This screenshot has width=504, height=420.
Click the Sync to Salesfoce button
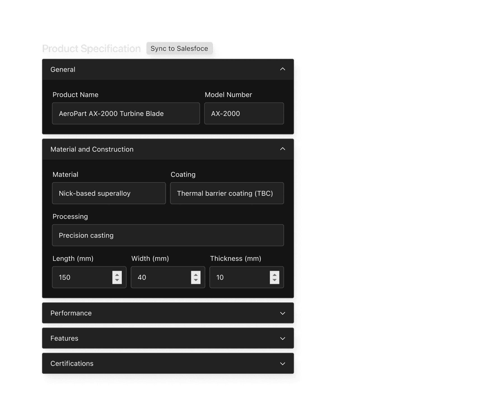pos(179,48)
